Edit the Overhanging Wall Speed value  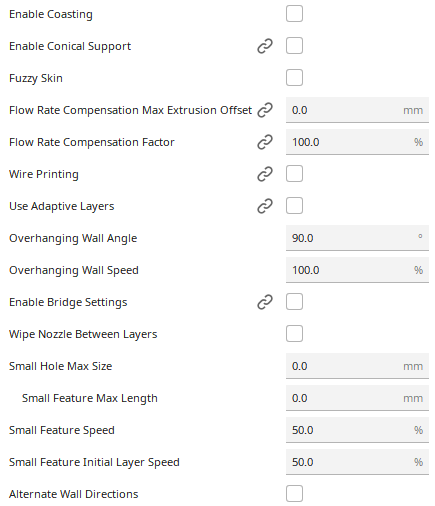coord(357,270)
